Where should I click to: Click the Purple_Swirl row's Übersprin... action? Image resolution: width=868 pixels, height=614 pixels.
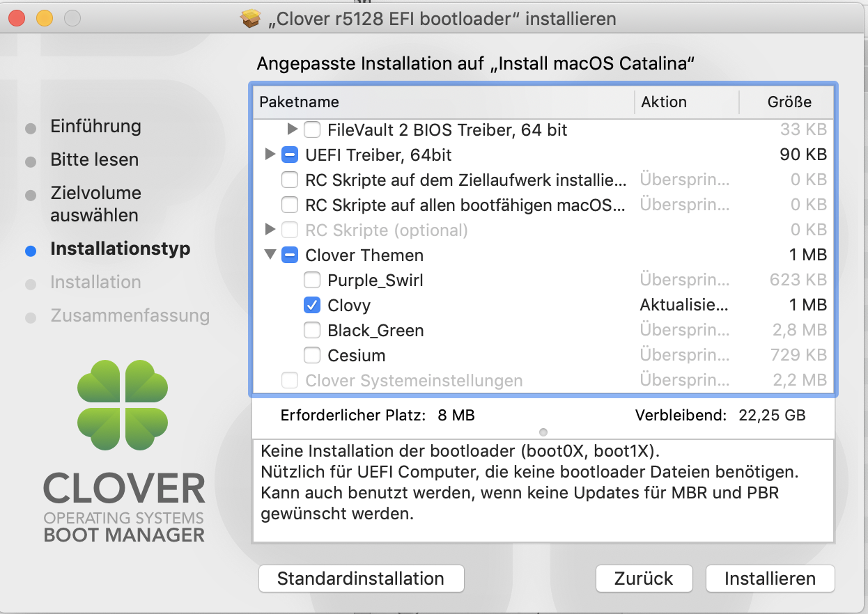click(684, 281)
